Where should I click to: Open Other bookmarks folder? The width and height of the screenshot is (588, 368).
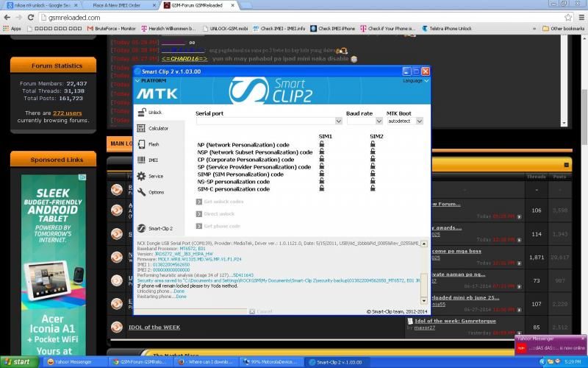563,29
